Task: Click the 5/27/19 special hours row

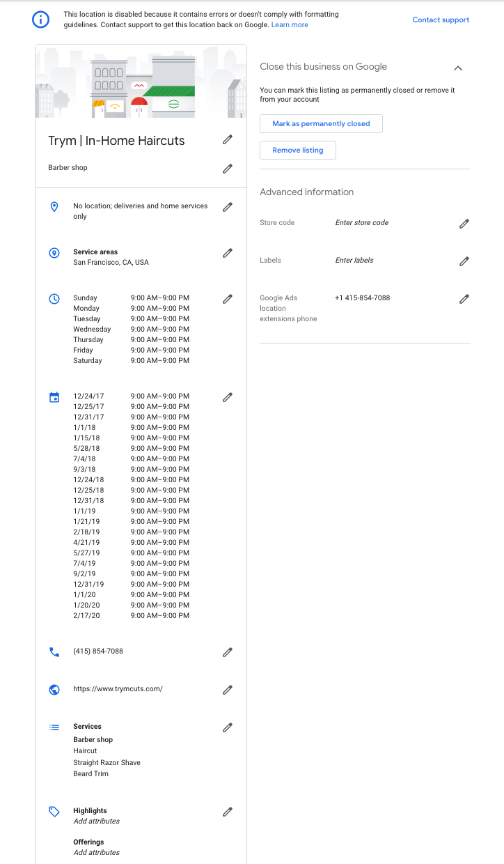Action: pos(131,553)
